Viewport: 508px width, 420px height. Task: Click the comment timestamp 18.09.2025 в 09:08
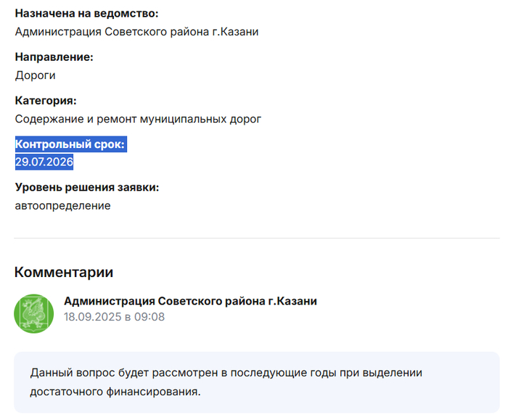point(114,317)
